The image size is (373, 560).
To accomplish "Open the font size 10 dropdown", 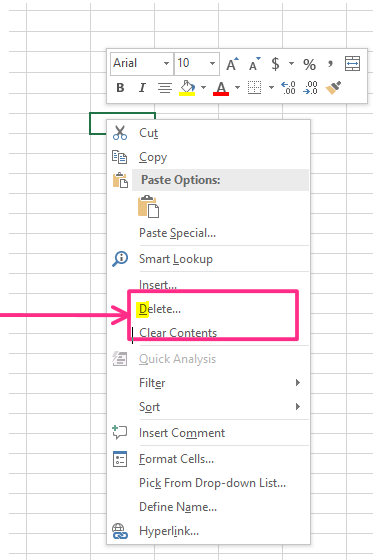I will (x=213, y=64).
